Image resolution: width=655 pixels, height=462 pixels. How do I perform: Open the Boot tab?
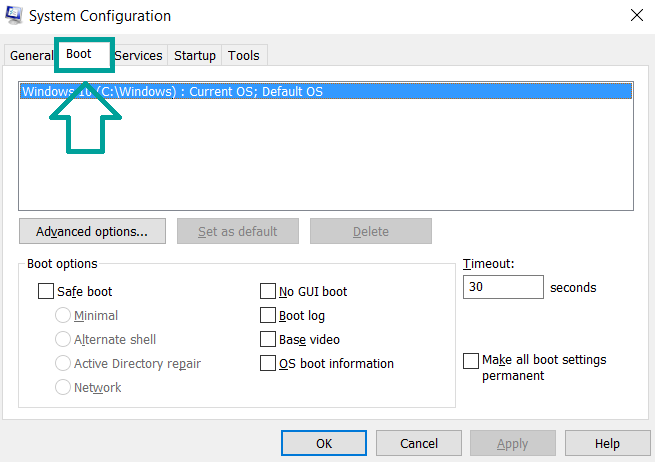(x=79, y=54)
